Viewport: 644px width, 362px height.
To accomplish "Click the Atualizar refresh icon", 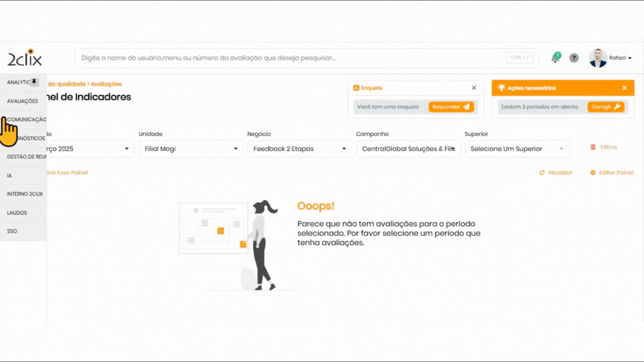I will point(542,173).
